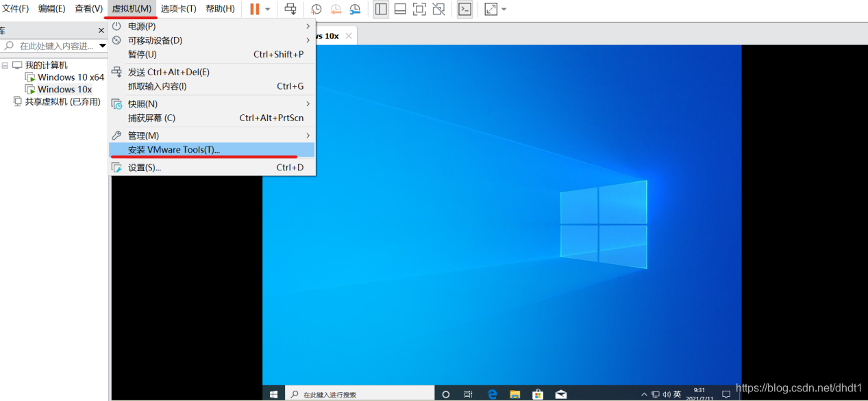The height and width of the screenshot is (401, 868).
Task: Toggle the thumbnail bar view icon
Action: [400, 9]
